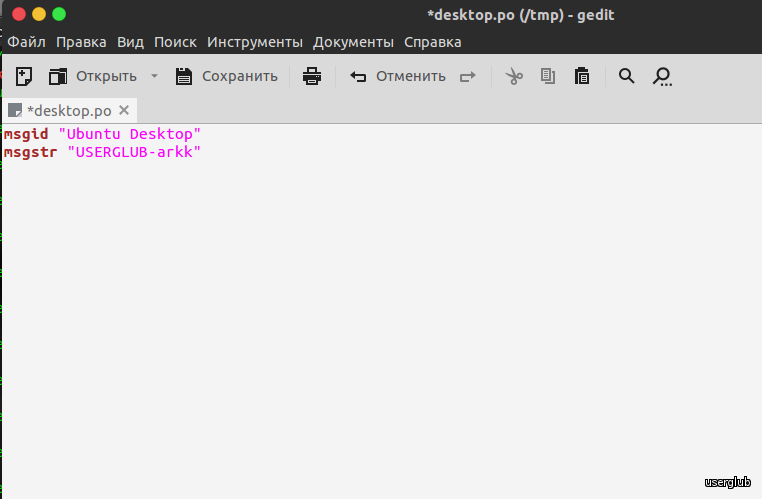Open the Справка menu
This screenshot has height=499, width=762.
coord(433,42)
